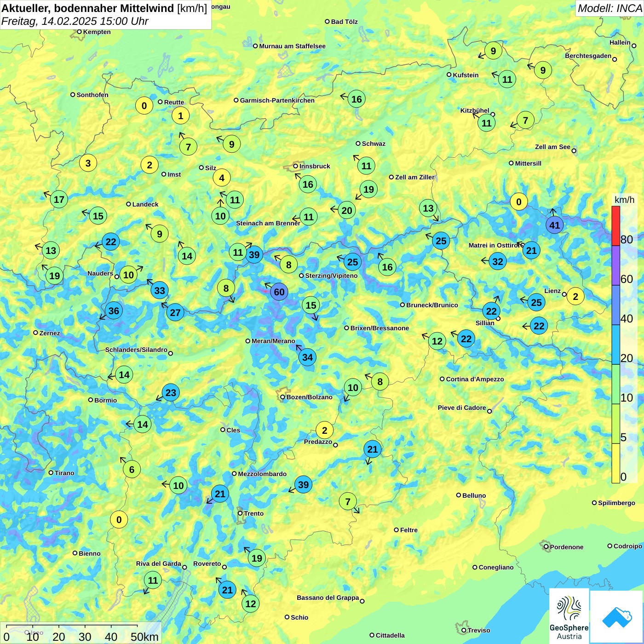
Task: Click the 'Modell: INCA' label
Action: tap(609, 8)
